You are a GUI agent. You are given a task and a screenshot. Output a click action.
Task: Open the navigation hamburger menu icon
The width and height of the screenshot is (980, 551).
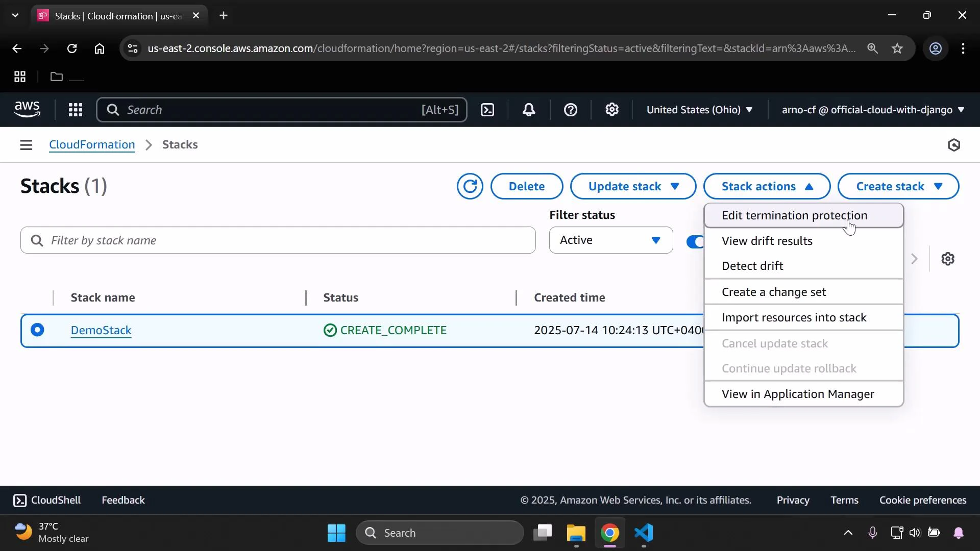(x=26, y=145)
